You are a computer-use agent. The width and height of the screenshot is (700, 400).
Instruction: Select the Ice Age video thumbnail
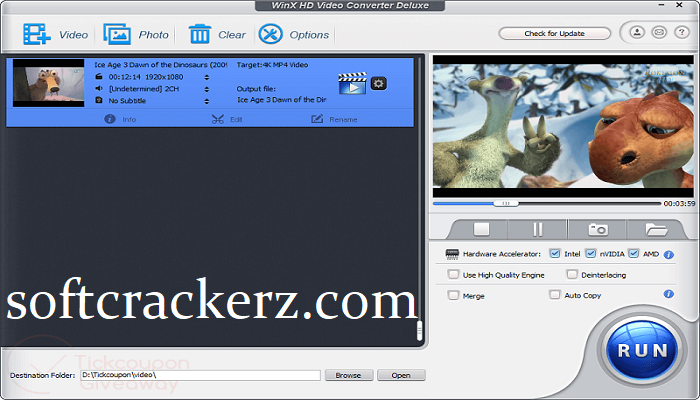[48, 83]
